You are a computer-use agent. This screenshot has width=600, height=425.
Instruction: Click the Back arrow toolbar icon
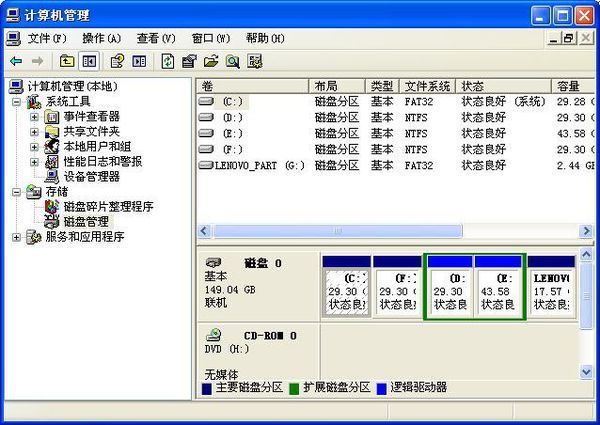(16, 61)
